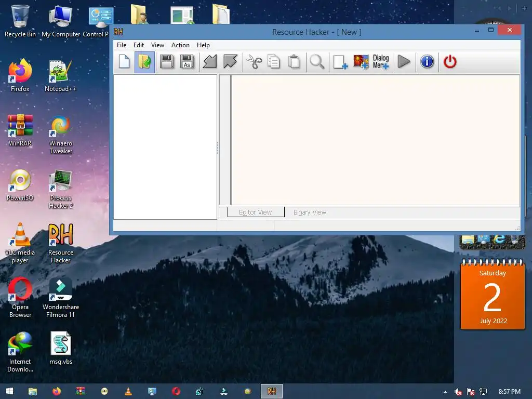The height and width of the screenshot is (399, 532).
Task: Select the Opera Browser shortcut
Action: coord(20,298)
